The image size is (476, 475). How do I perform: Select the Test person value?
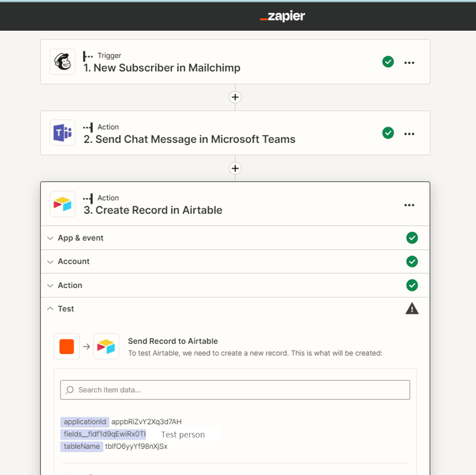tap(183, 435)
